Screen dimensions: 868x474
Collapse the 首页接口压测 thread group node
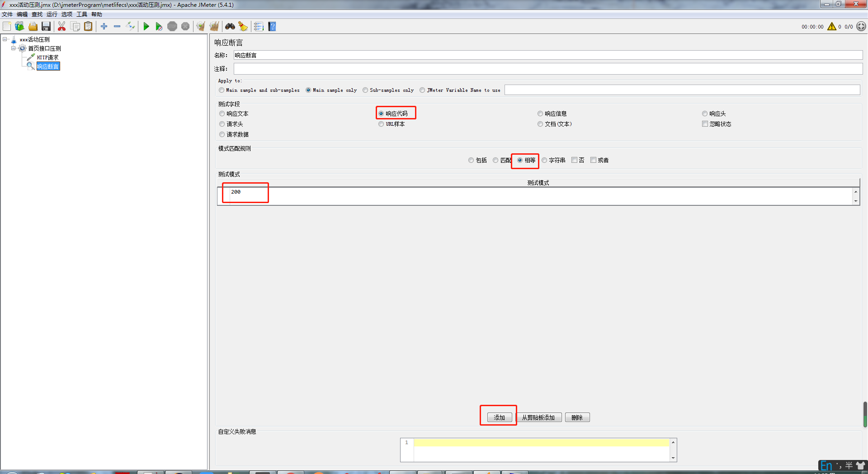pos(14,48)
